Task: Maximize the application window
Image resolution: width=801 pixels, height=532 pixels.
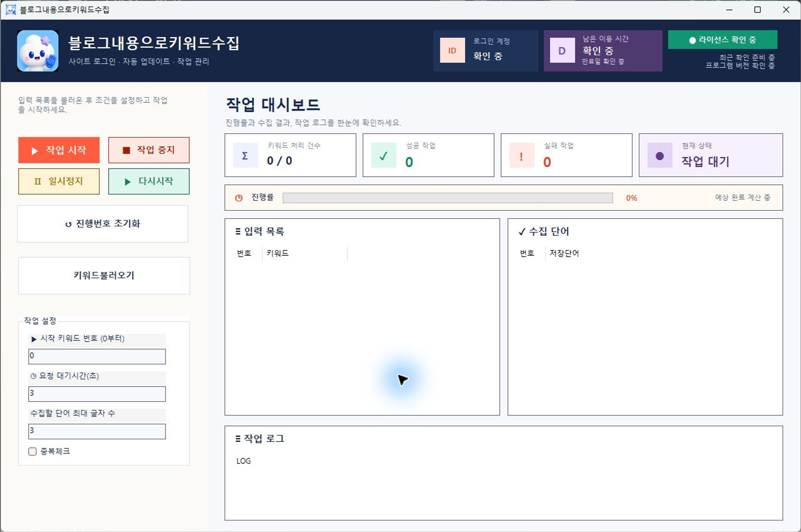Action: [757, 10]
